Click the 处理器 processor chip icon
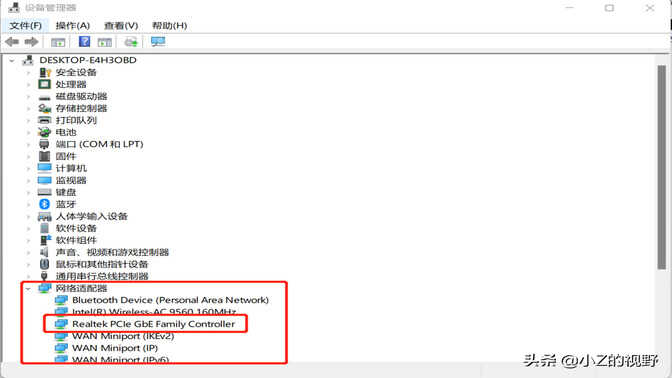This screenshot has width=672, height=378. click(45, 84)
